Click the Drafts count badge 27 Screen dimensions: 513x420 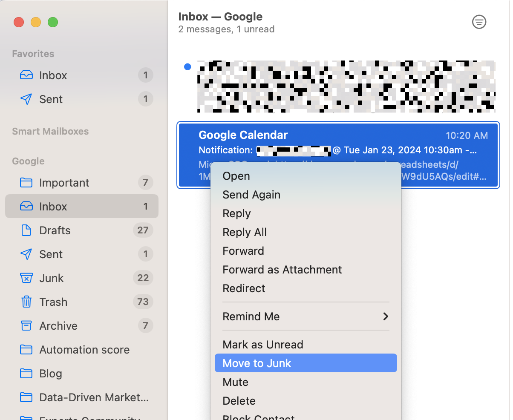click(143, 230)
